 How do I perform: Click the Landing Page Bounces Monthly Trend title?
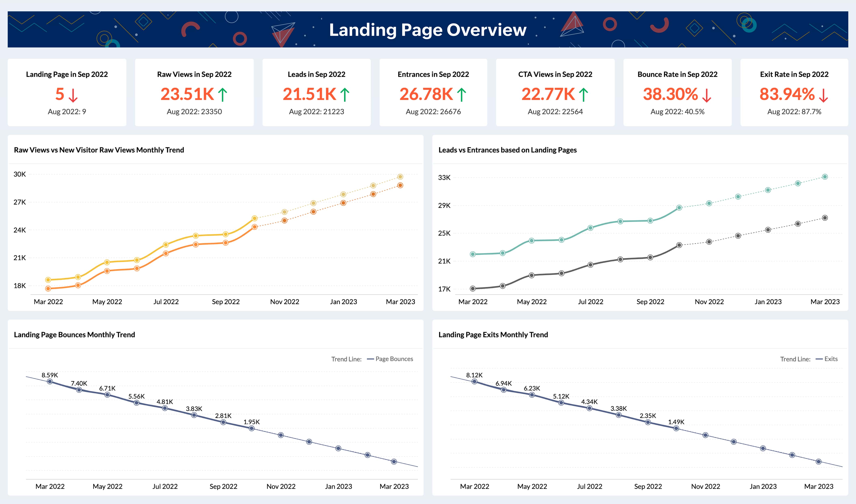point(74,335)
